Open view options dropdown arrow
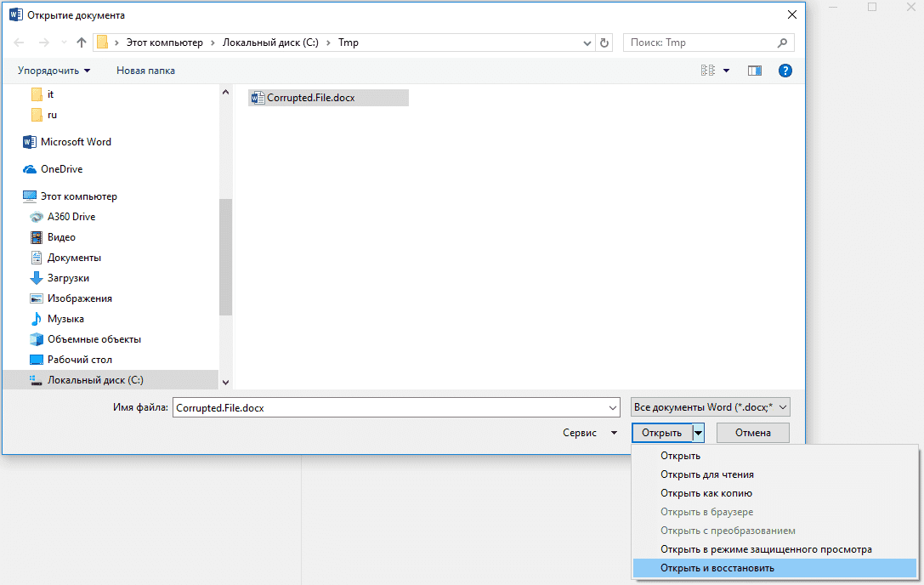 pyautogui.click(x=727, y=71)
